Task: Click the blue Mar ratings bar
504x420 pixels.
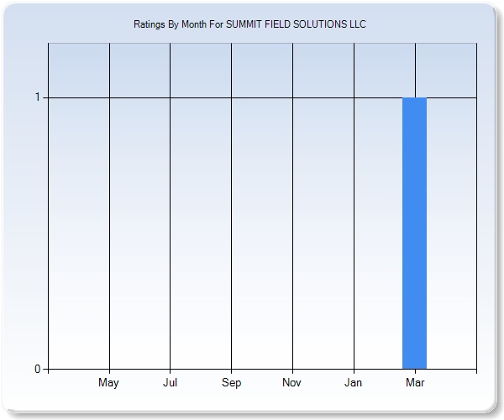Action: (415, 234)
